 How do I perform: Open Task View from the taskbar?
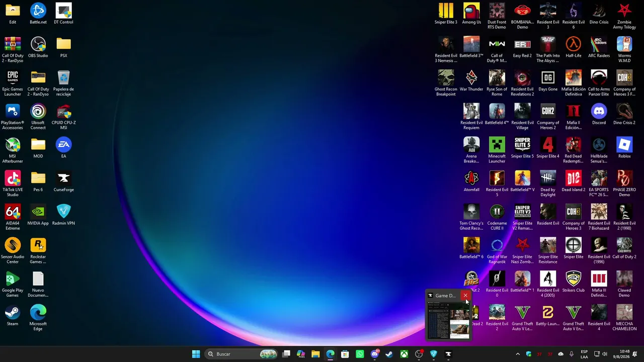pos(286,354)
